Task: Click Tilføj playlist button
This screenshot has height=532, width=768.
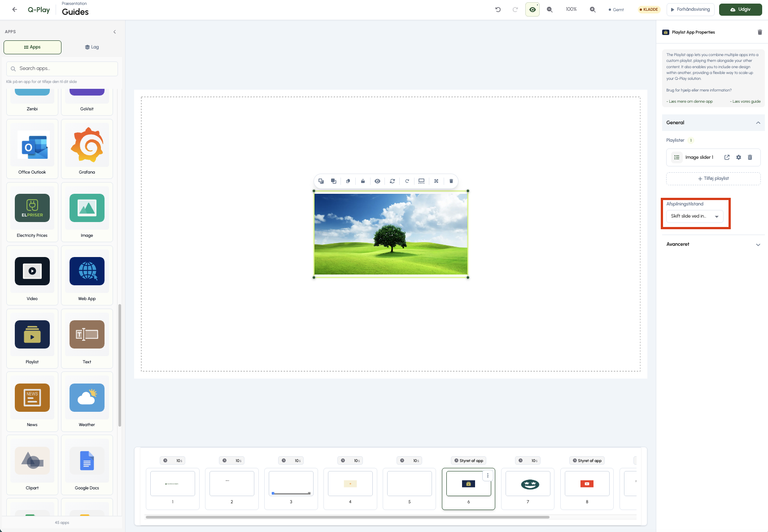Action: click(713, 179)
